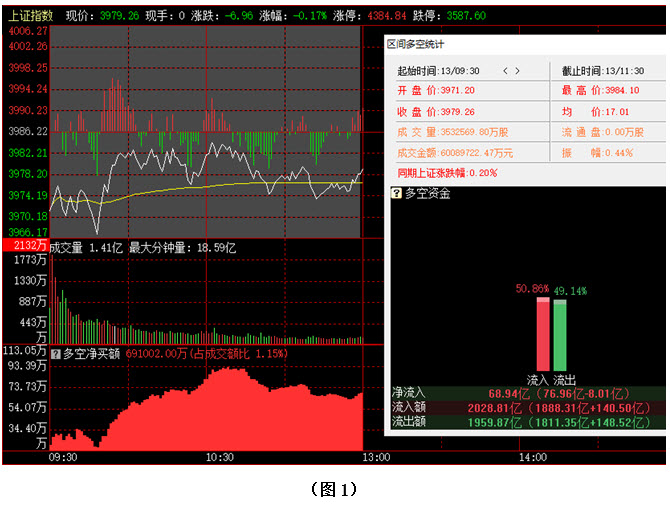Click the 09:30 time axis marker
670x513 pixels.
62,457
